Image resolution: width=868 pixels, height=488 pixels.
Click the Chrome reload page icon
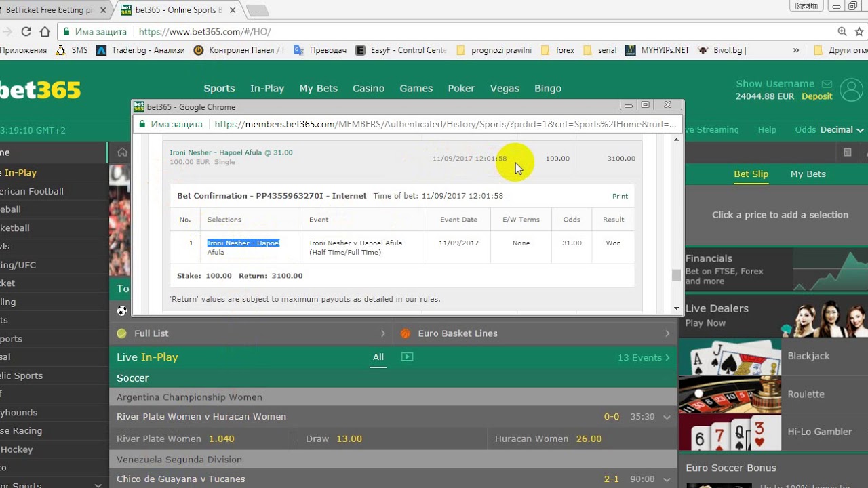(26, 31)
